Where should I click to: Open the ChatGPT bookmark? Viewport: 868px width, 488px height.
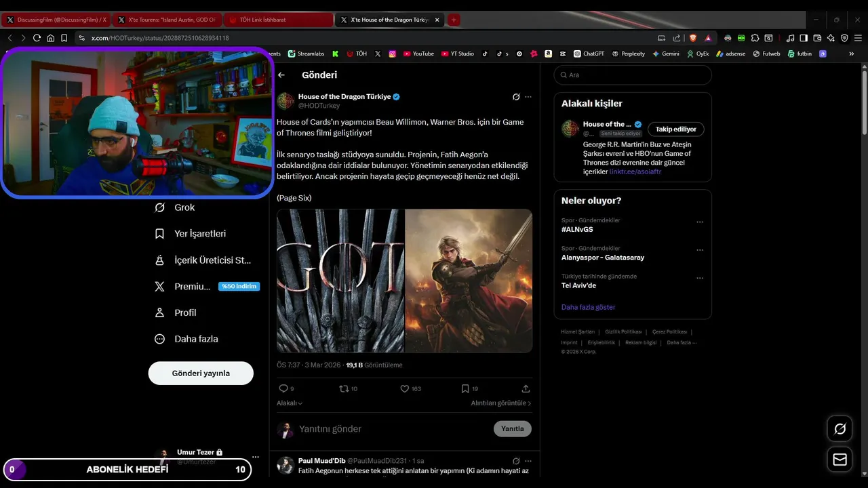[x=589, y=54]
